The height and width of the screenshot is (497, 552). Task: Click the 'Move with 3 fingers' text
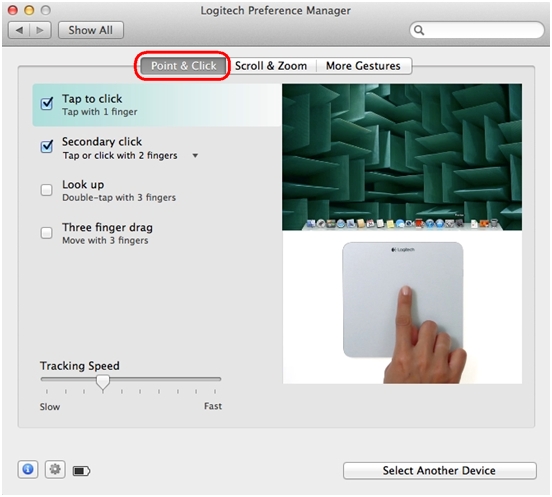[x=105, y=240]
